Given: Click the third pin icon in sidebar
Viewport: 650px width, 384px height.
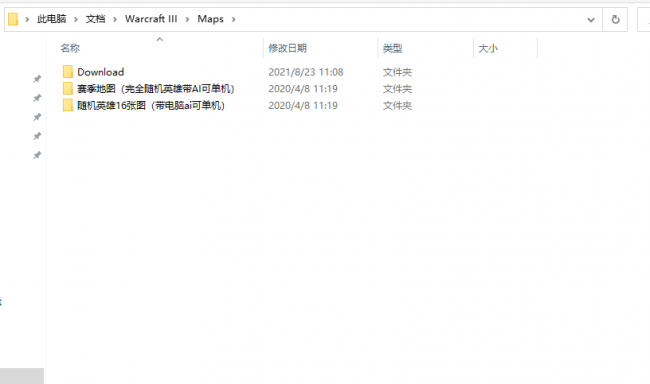Looking at the screenshot, I should [x=37, y=117].
